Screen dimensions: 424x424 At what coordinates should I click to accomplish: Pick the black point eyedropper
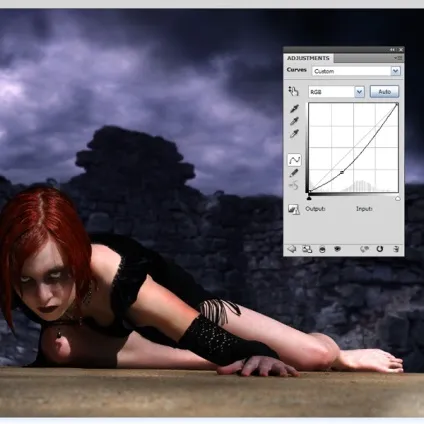(294, 109)
